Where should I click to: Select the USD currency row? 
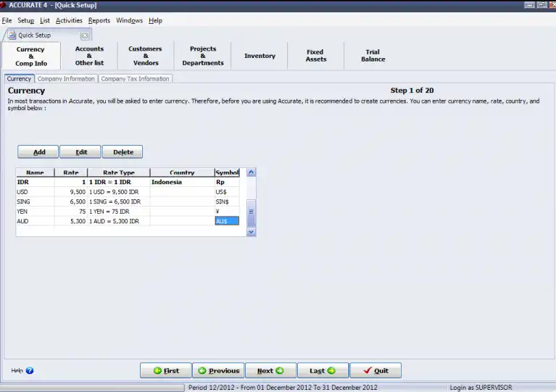click(128, 192)
